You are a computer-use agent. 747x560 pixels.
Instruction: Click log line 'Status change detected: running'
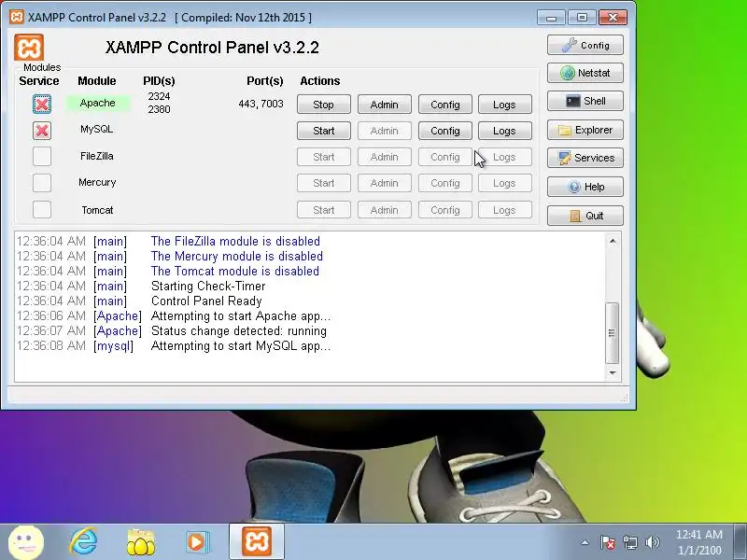coord(239,331)
